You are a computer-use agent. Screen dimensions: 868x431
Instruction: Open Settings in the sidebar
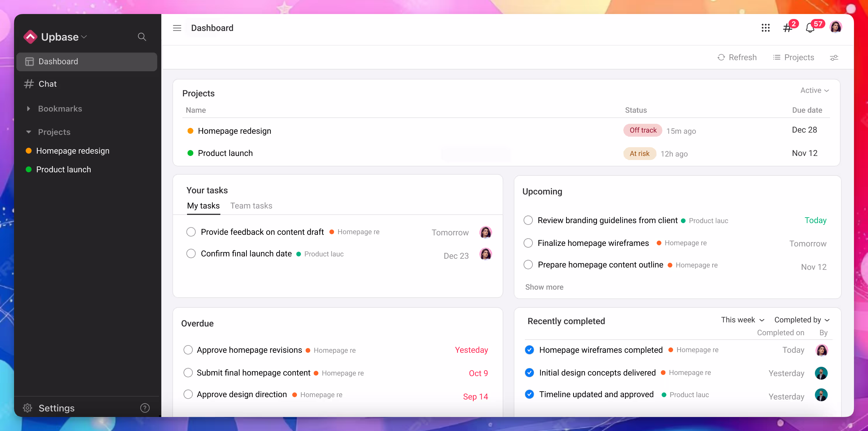click(56, 408)
